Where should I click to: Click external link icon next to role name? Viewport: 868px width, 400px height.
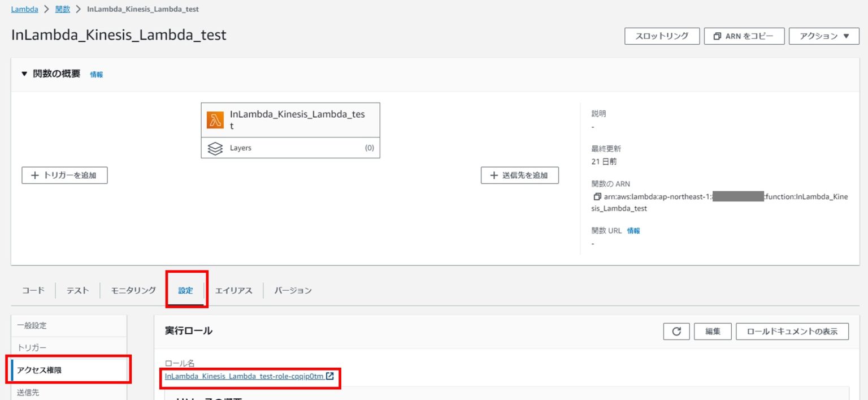point(330,376)
